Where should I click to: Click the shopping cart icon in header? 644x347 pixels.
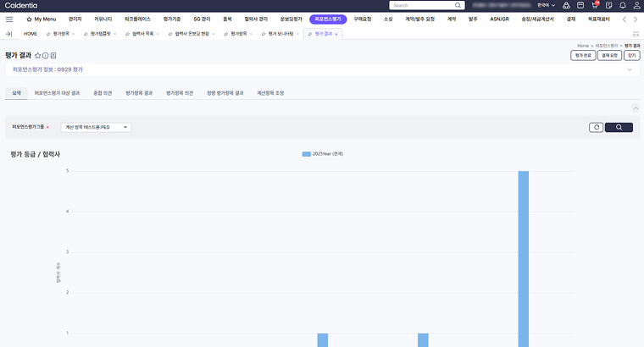coord(594,5)
